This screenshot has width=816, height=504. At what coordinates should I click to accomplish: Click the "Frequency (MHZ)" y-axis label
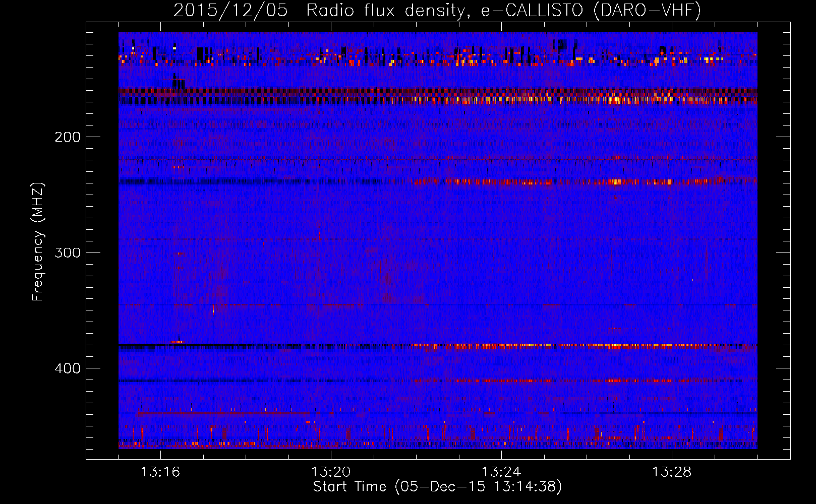pyautogui.click(x=38, y=242)
